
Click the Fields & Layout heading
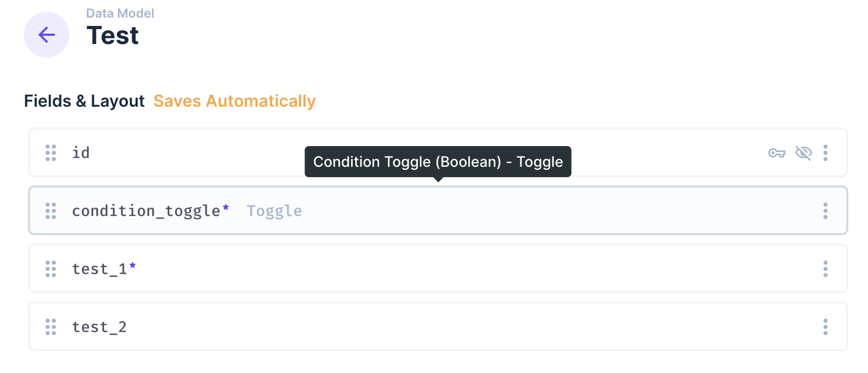84,101
